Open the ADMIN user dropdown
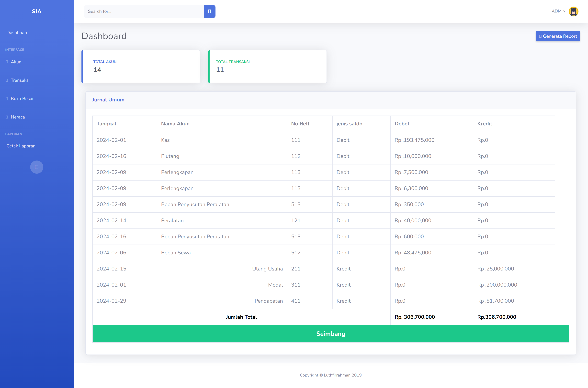 [558, 11]
